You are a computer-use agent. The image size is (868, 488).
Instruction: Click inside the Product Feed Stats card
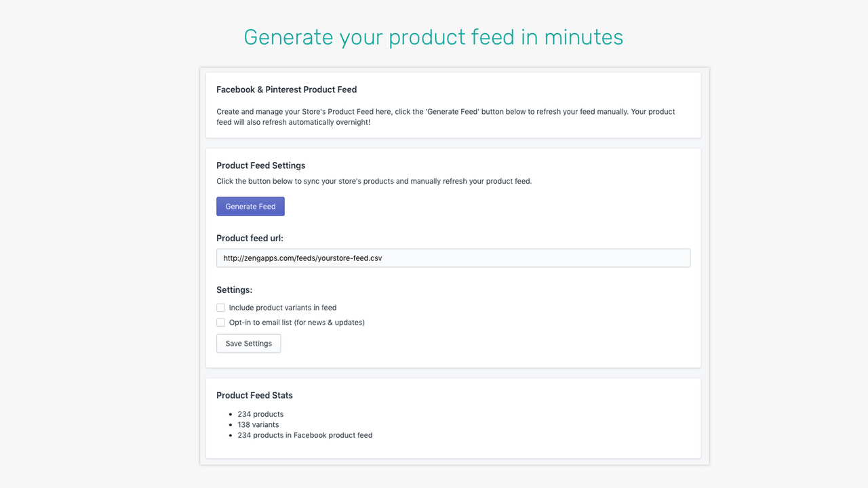[453, 418]
